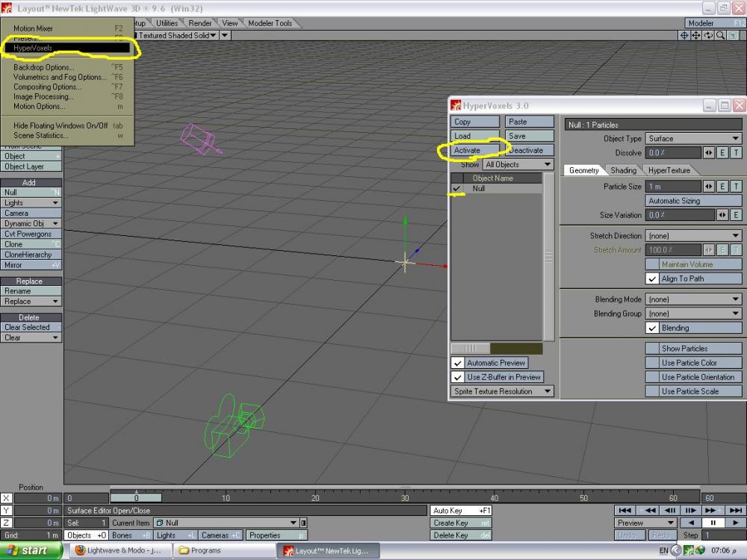Viewport: 747px width, 560px height.
Task: Click the Windows start button
Action: point(31,550)
